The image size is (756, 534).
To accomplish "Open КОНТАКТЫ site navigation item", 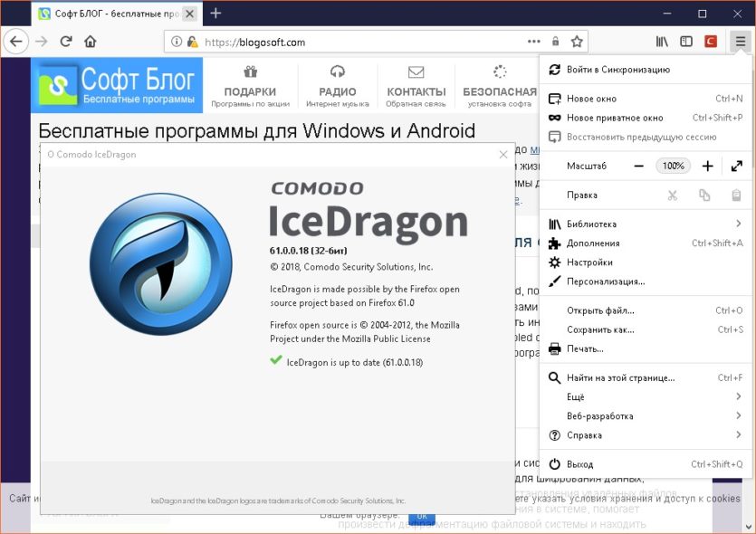I will point(416,86).
